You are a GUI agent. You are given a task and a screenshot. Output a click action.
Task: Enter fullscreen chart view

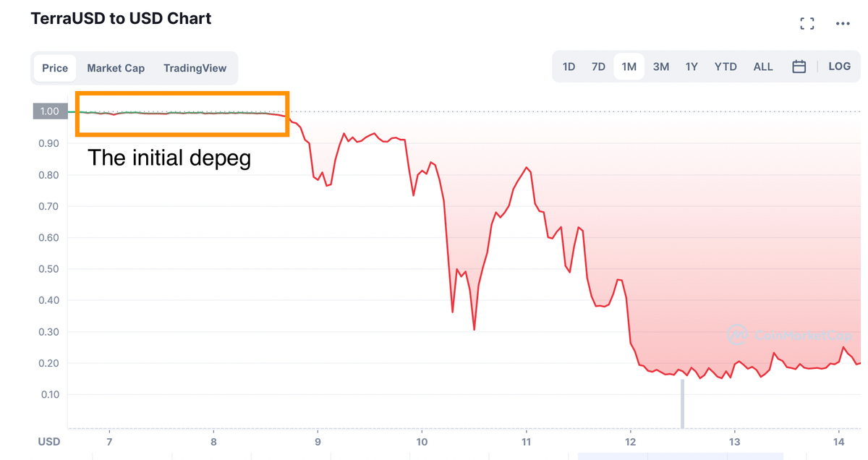(x=807, y=23)
